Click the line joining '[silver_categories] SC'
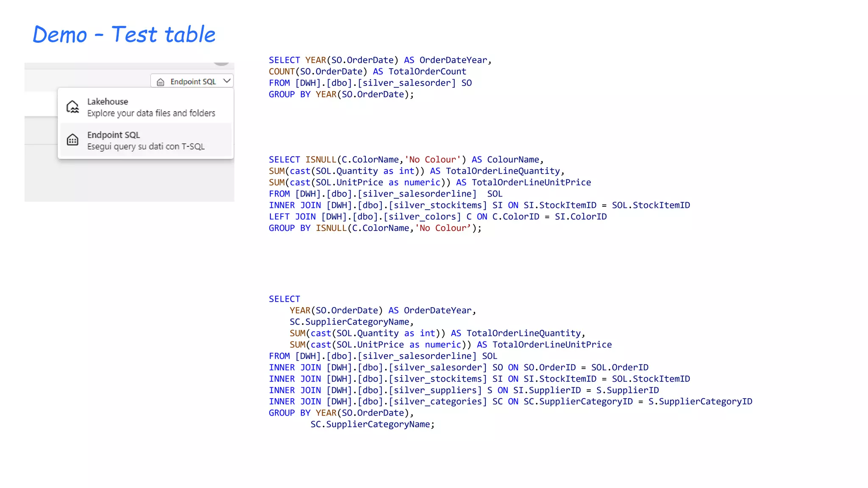The height and width of the screenshot is (488, 868). tap(511, 402)
